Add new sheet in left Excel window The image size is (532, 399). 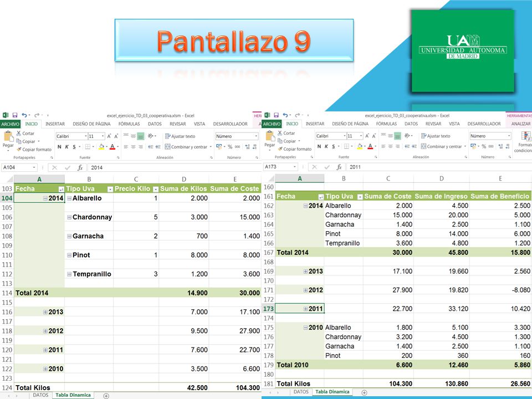106,396
